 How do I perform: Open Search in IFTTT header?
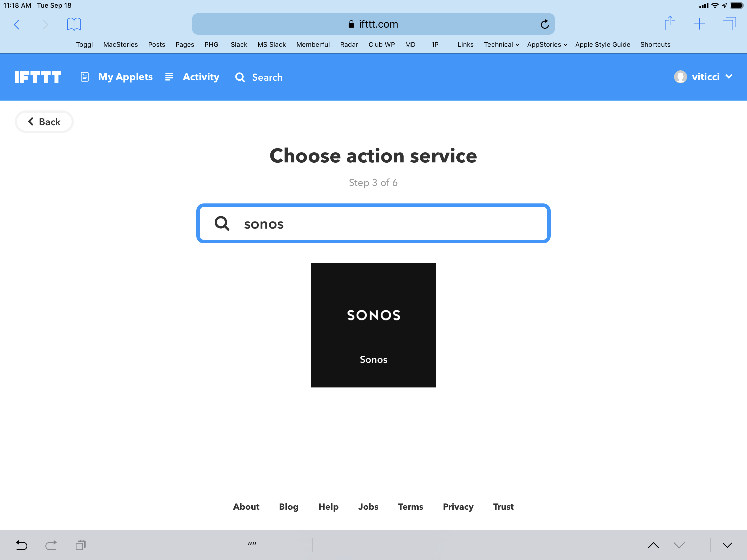(x=267, y=77)
